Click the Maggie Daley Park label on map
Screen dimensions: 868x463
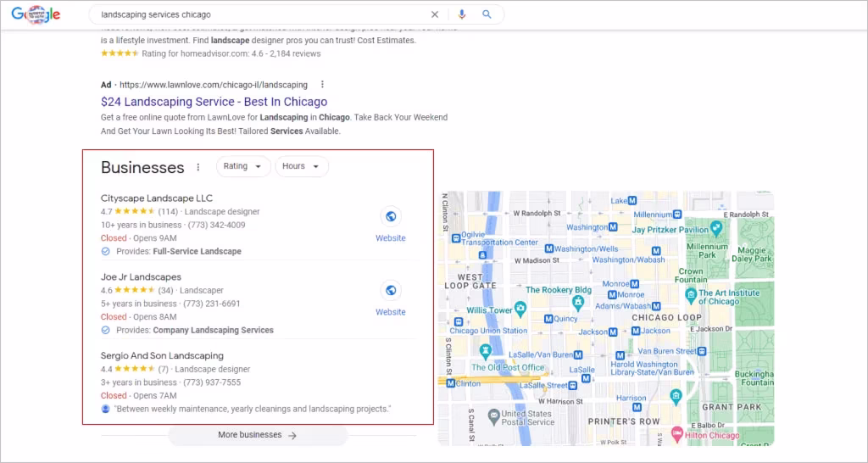(751, 254)
